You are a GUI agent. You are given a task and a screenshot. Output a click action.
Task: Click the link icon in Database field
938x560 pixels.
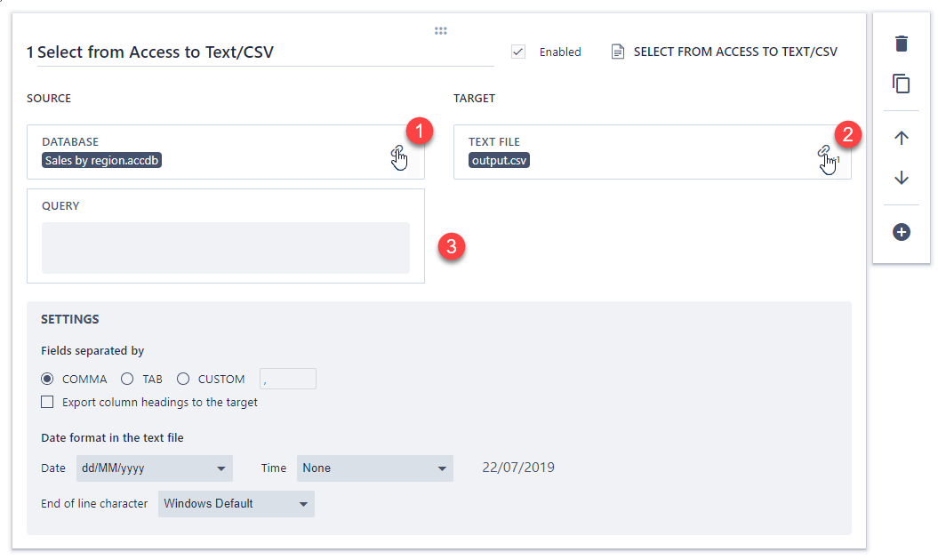(x=397, y=153)
